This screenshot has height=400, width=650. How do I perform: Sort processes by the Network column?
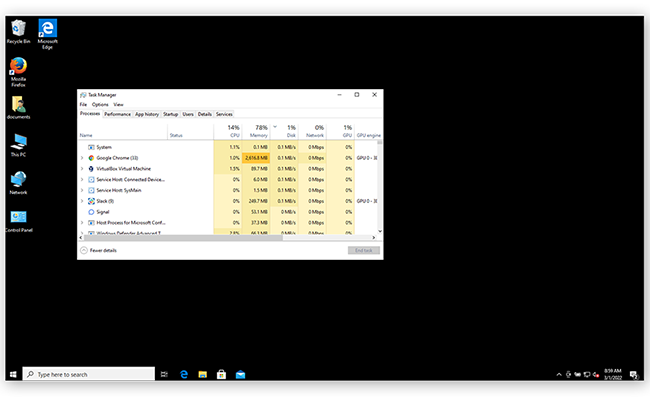(x=313, y=131)
